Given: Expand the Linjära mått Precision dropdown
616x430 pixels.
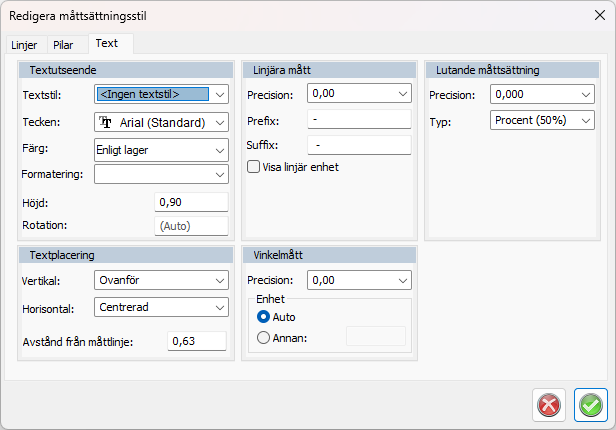Looking at the screenshot, I should click(x=359, y=94).
